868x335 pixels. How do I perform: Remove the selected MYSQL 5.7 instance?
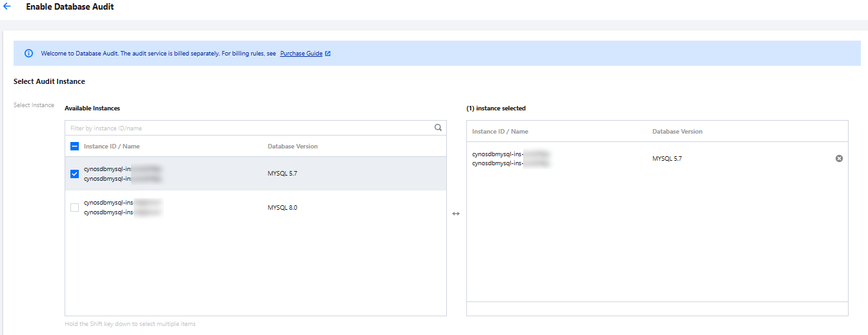[839, 158]
